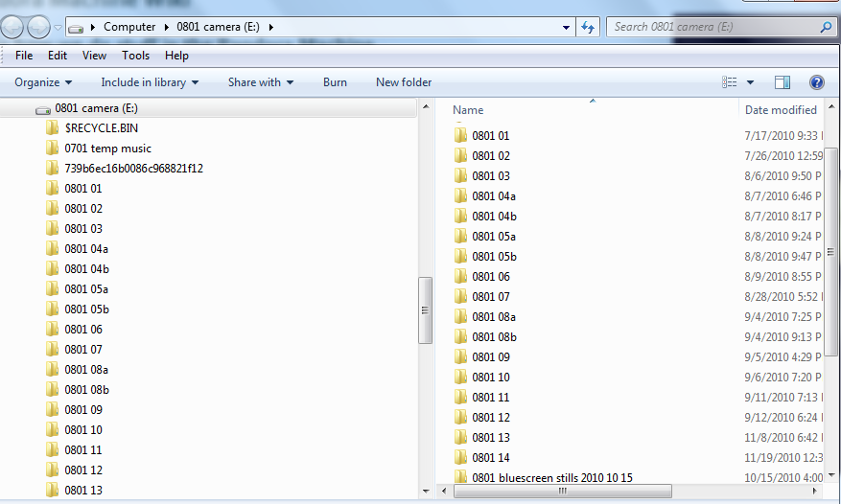Screen dimensions: 841x504
Task: Click the search magnifier icon
Action: [826, 27]
